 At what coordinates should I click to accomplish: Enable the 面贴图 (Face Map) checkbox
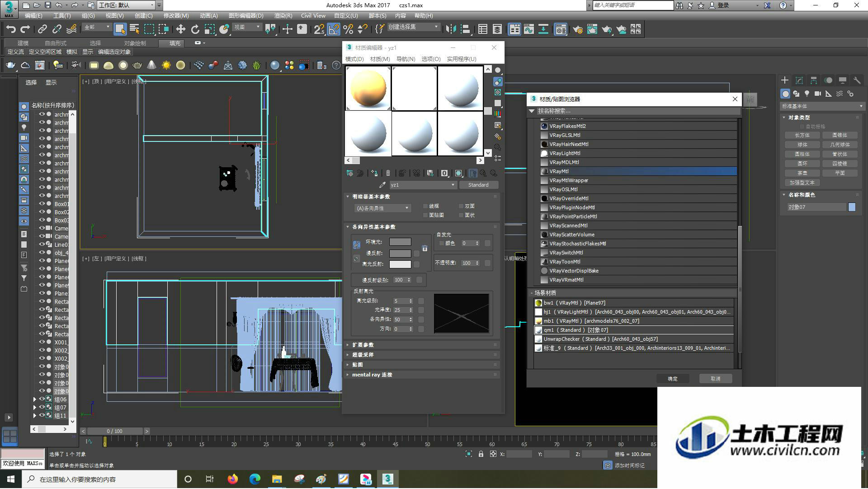click(x=425, y=215)
